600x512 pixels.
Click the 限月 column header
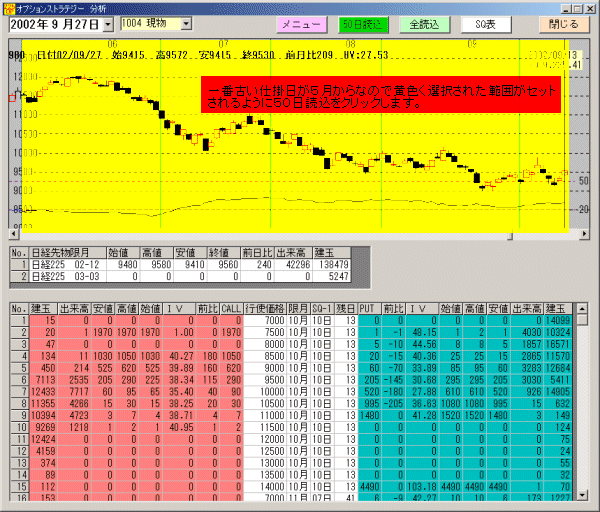click(298, 308)
